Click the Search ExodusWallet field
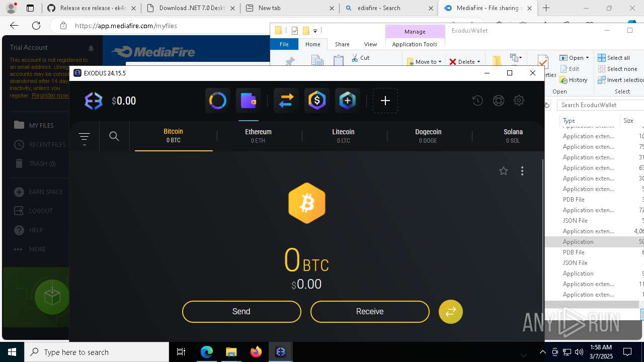 tap(600, 105)
